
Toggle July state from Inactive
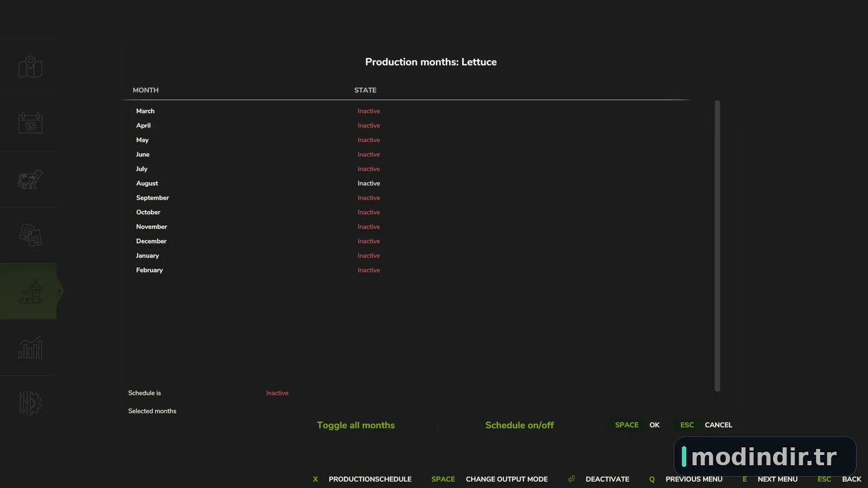pyautogui.click(x=369, y=169)
